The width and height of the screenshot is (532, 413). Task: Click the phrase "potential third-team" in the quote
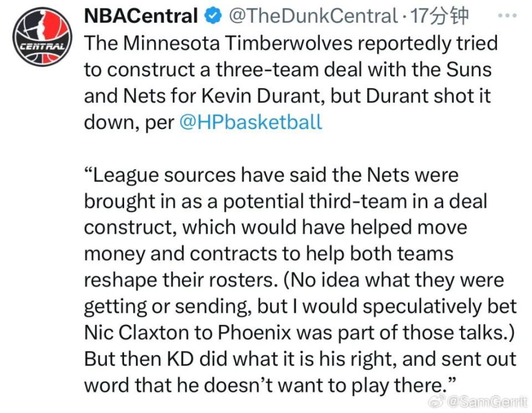tap(315, 201)
